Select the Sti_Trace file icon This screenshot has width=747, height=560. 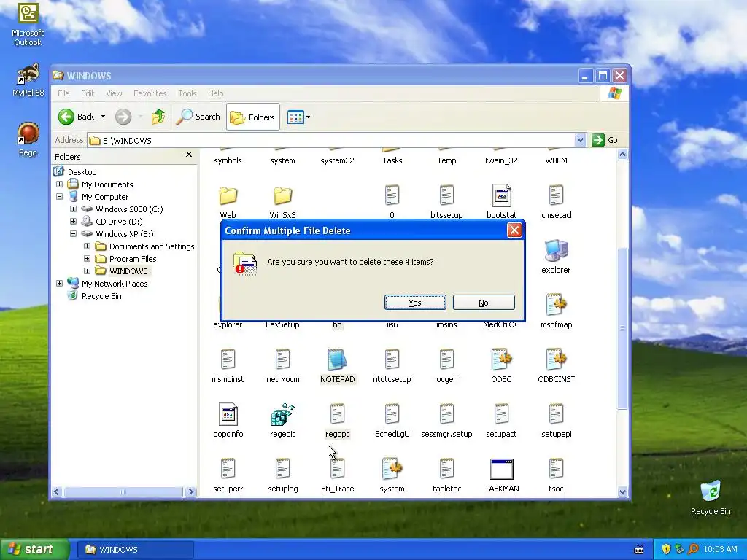pos(337,469)
